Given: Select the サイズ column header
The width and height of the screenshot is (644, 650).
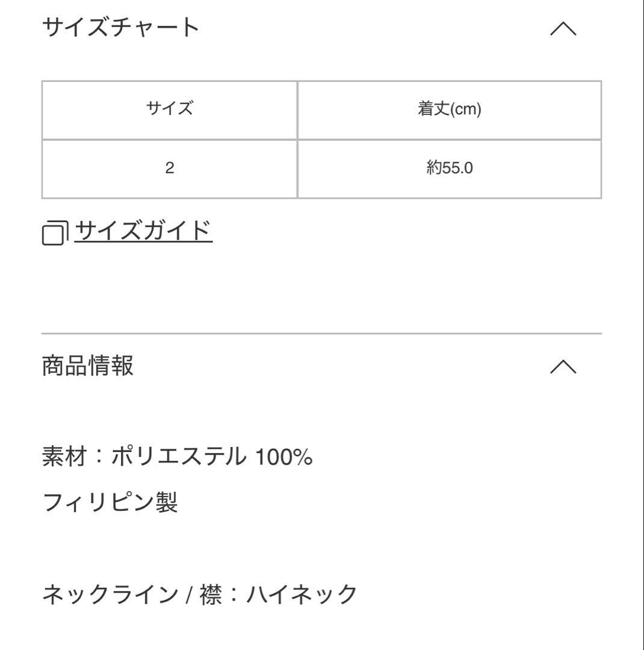Looking at the screenshot, I should tap(169, 109).
